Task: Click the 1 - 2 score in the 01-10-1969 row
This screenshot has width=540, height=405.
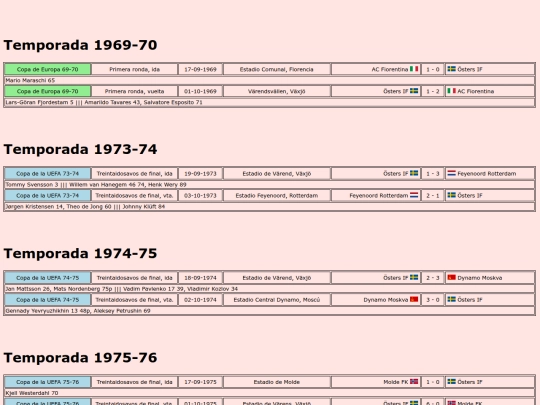Action: tap(433, 91)
